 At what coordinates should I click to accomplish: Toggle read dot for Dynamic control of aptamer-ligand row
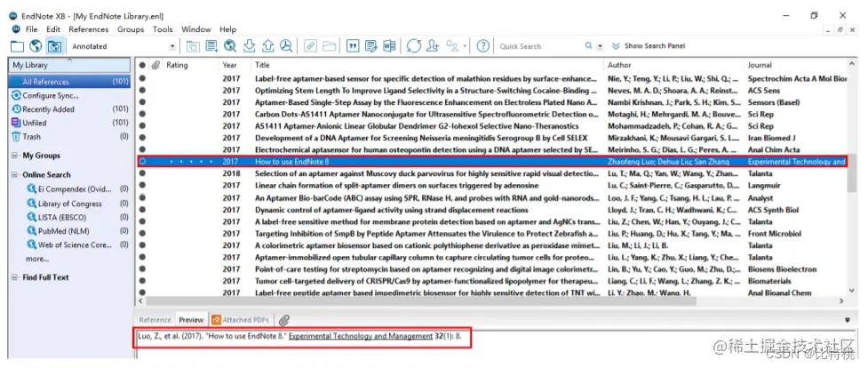[142, 210]
